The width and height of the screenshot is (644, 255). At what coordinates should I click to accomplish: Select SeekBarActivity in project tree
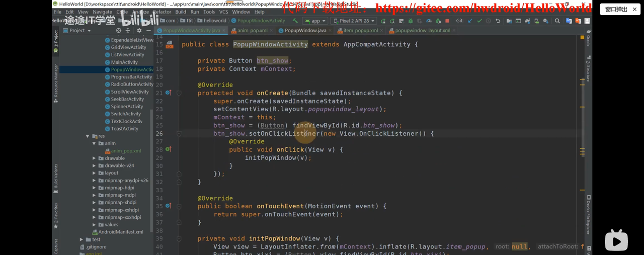[x=124, y=99]
